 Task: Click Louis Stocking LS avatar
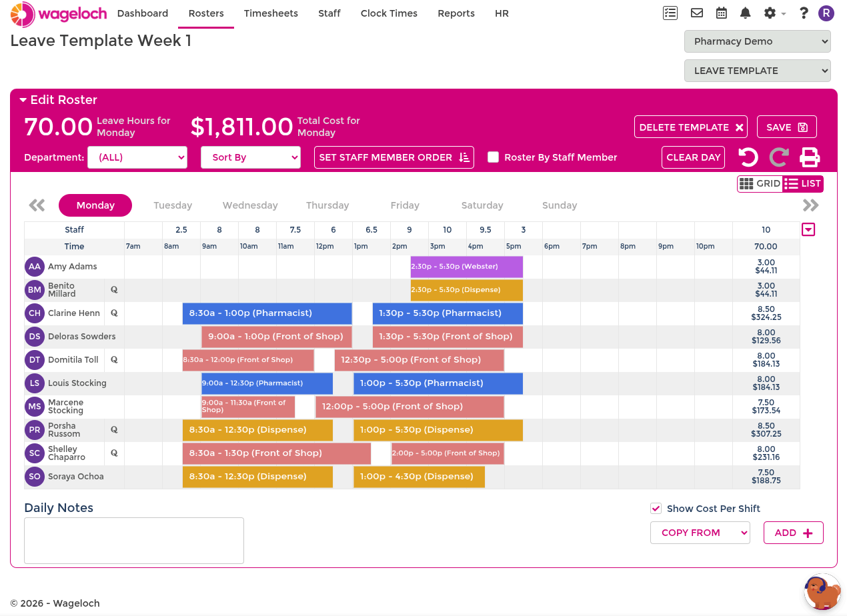pos(35,383)
